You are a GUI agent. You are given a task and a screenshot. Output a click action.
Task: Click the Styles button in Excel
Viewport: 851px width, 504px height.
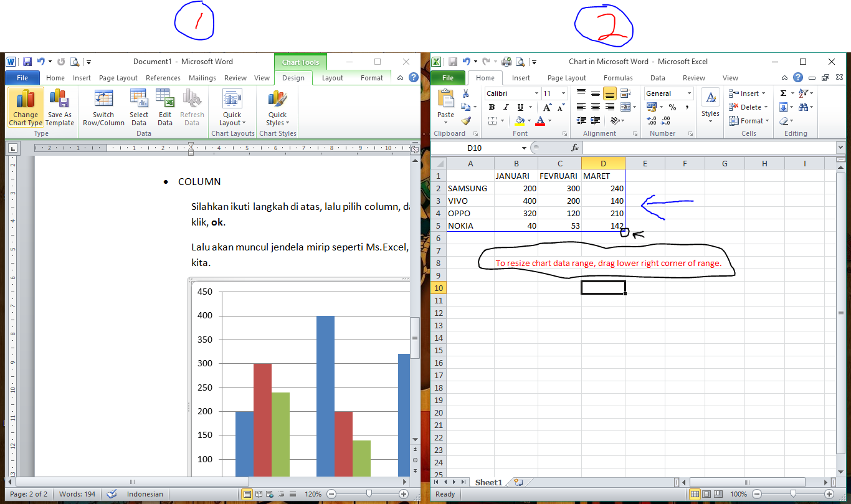coord(710,107)
